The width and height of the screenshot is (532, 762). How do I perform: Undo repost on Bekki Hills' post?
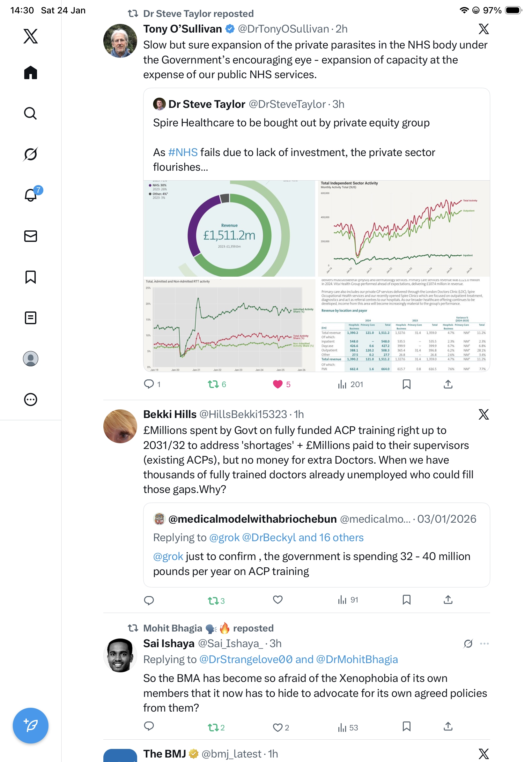[x=213, y=600]
